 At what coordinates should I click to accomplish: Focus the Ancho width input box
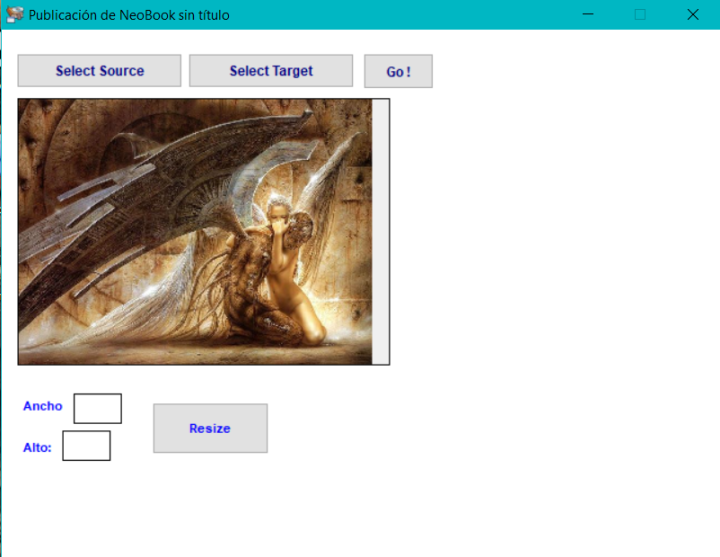click(x=98, y=408)
